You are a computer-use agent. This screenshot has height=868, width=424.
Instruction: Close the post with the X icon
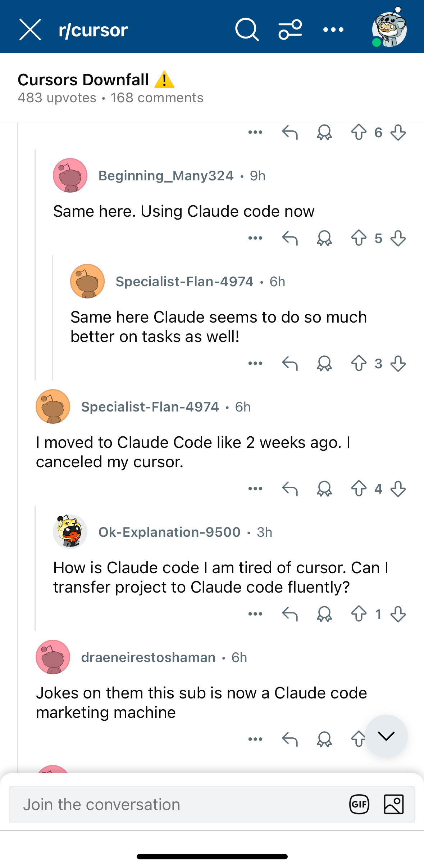[x=30, y=30]
